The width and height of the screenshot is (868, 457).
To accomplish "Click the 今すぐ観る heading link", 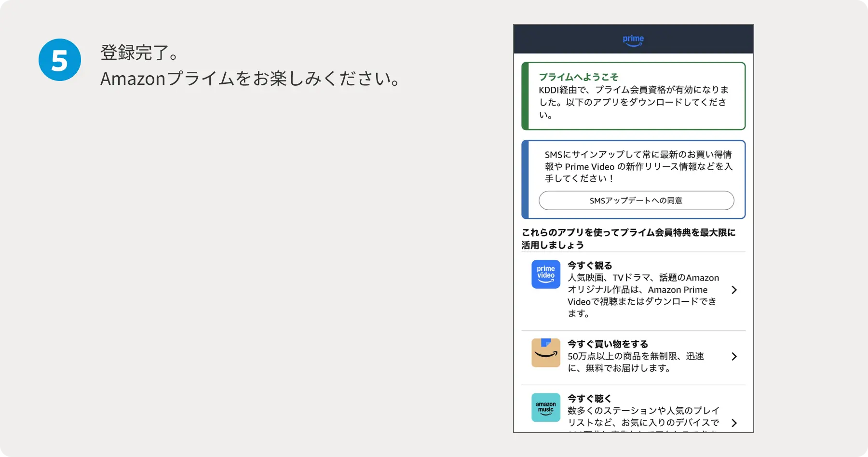I will 589,265.
